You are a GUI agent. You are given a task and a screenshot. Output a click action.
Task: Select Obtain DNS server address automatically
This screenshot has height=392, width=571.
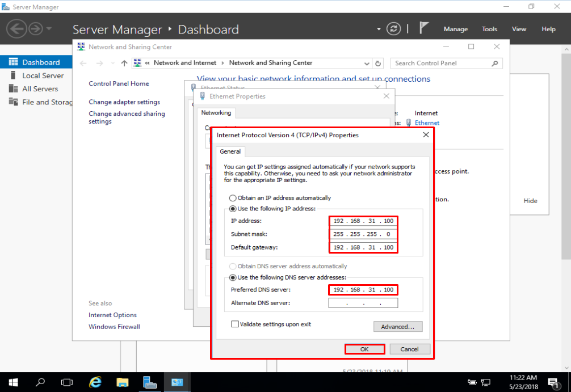point(232,265)
